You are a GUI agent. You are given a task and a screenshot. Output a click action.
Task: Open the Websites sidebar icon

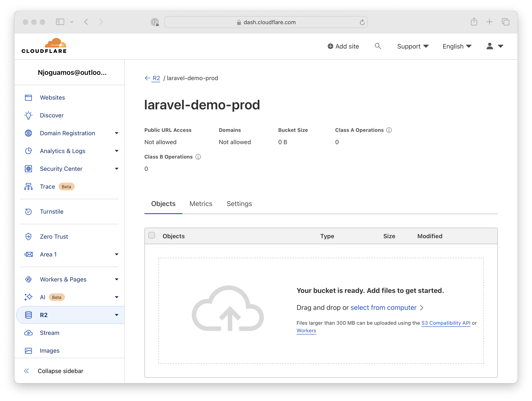click(x=28, y=97)
